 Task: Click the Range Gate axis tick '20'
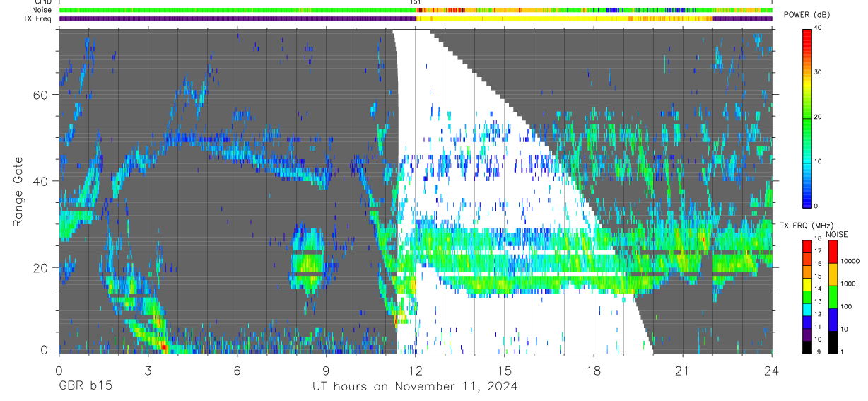(x=42, y=267)
